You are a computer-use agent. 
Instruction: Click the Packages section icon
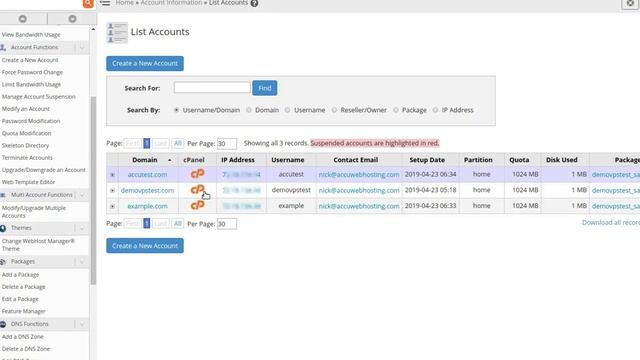click(3, 262)
